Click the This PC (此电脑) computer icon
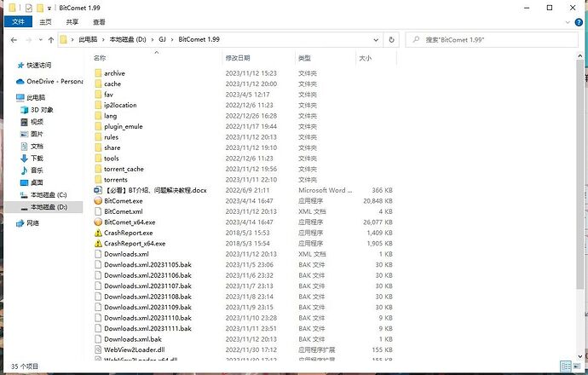Screen dimensions: 588x375 pyautogui.click(x=20, y=97)
